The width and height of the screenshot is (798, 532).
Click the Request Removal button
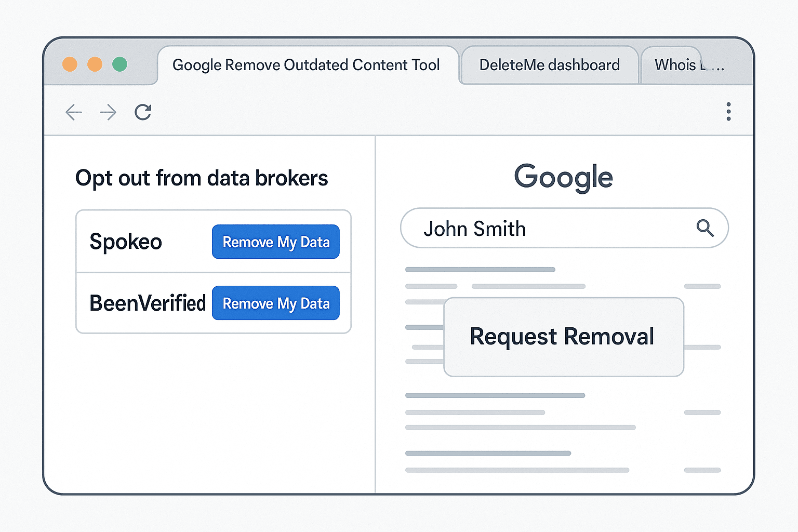click(x=564, y=337)
